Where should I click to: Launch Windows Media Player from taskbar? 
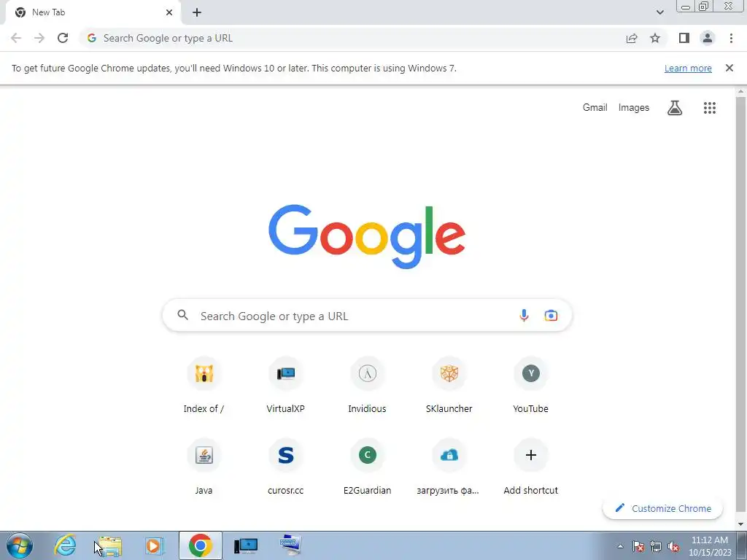(155, 545)
